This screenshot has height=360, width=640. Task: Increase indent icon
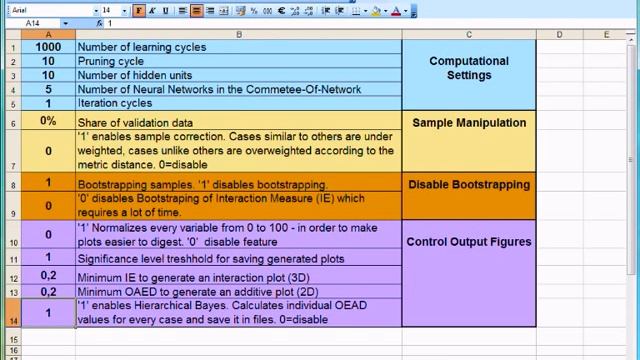tap(339, 11)
